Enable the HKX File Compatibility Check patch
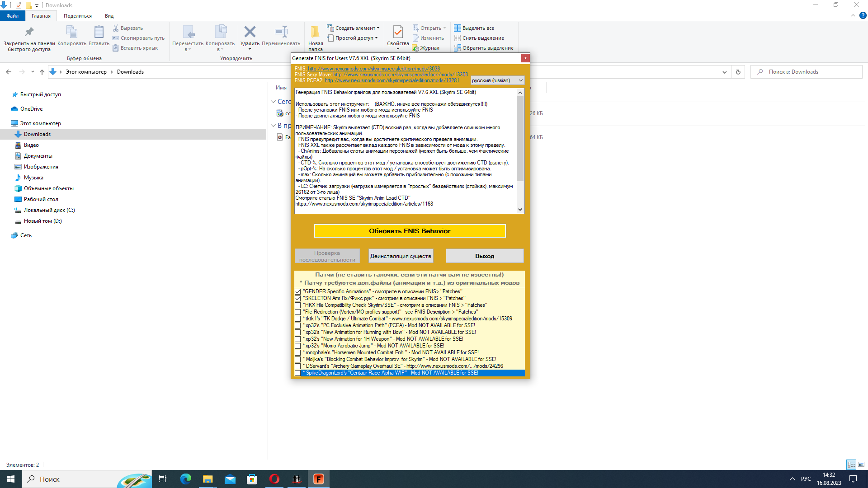Viewport: 868px width, 488px height. [x=297, y=305]
